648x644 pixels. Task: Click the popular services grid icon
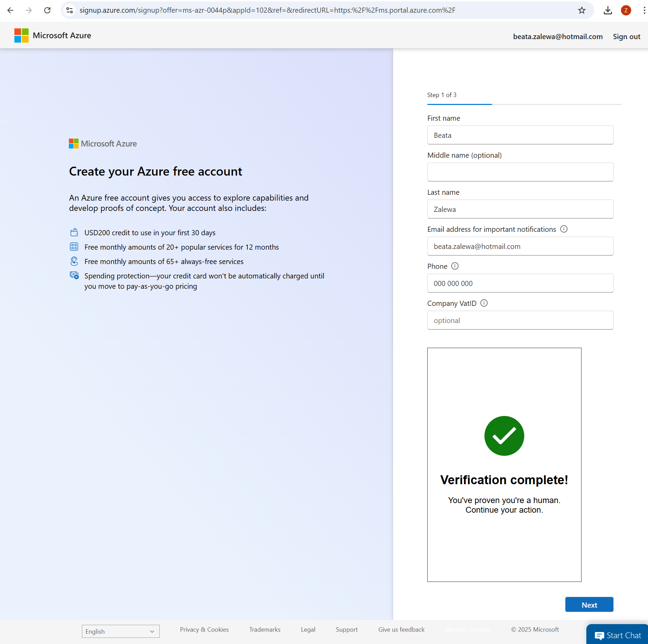pos(74,247)
